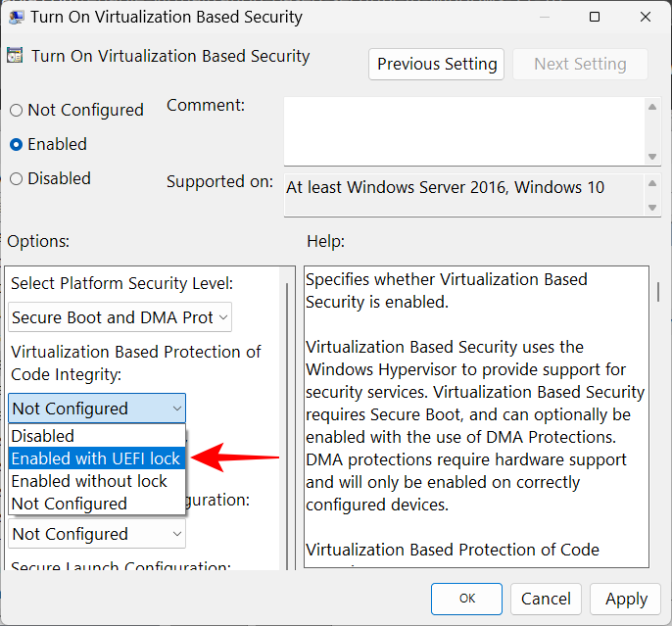Choose Enabled with UEFI lock option
This screenshot has height=626, width=672.
point(95,458)
